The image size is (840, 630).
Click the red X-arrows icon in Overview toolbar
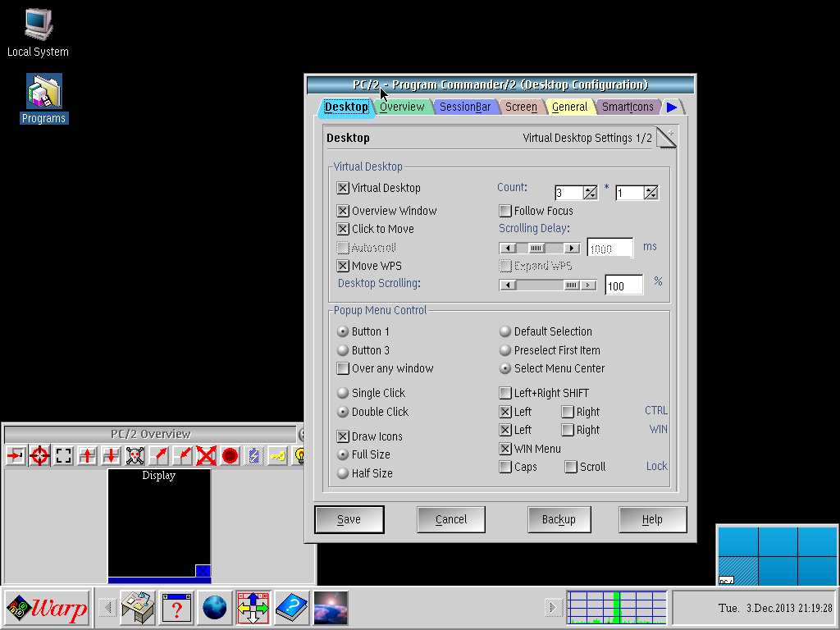coord(206,455)
